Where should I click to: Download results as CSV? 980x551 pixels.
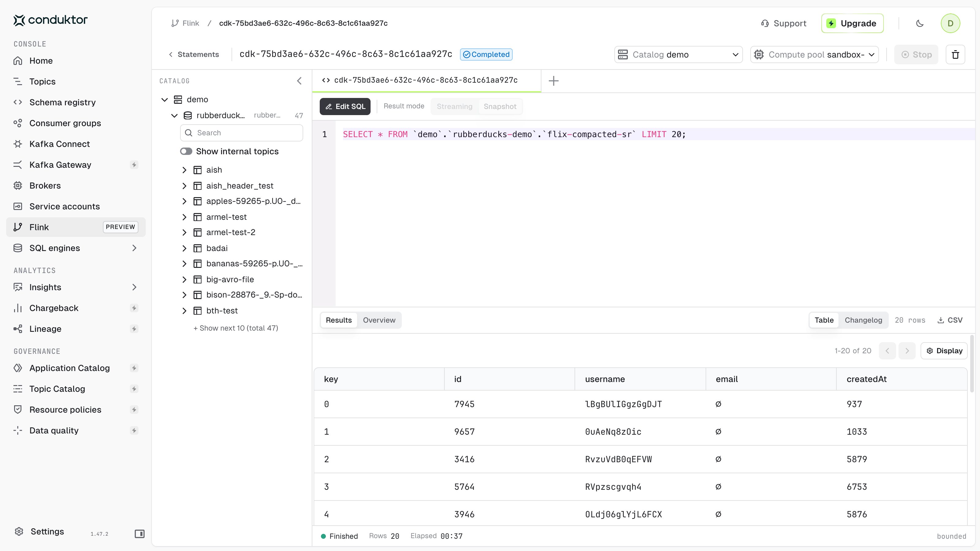(950, 320)
